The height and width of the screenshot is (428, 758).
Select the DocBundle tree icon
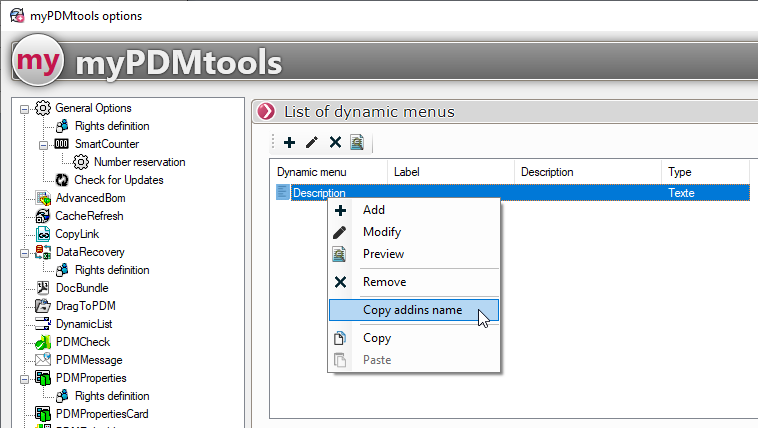(x=43, y=288)
